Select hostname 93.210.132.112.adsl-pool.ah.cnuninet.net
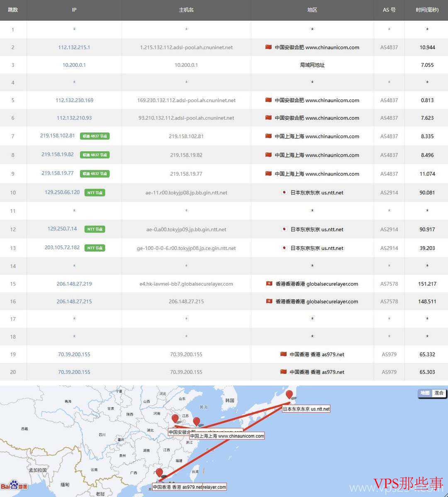Image resolution: width=448 pixels, height=497 pixels. [186, 118]
